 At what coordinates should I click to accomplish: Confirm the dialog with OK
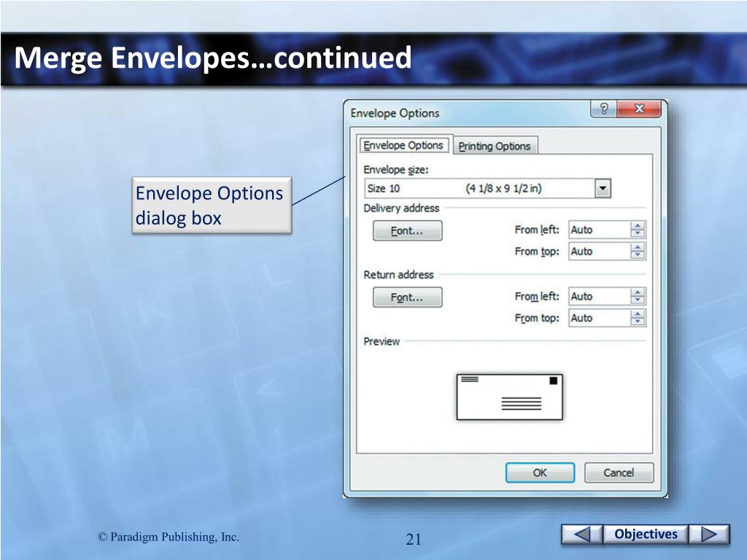(540, 472)
